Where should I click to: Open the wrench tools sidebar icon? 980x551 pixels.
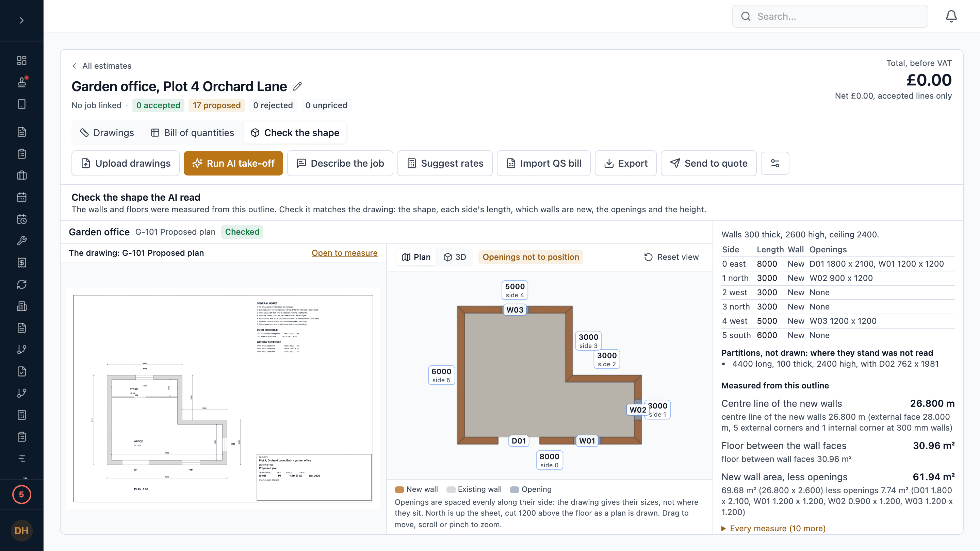22,241
